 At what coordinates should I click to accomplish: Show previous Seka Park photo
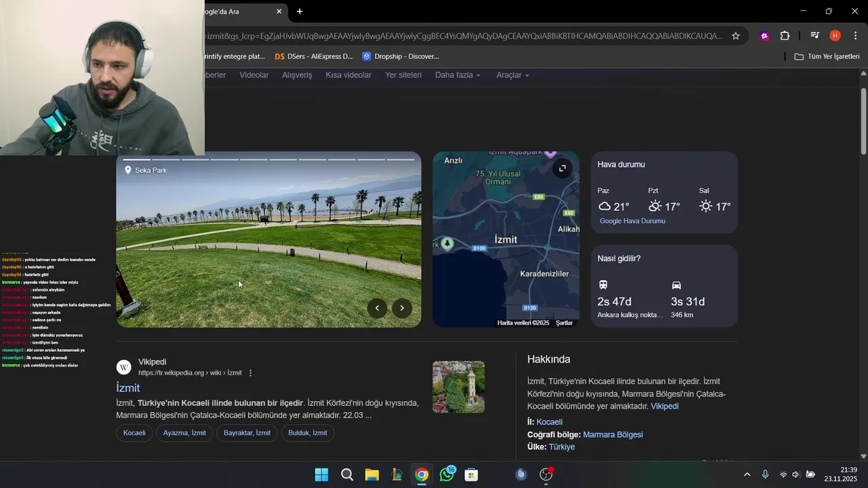point(377,308)
